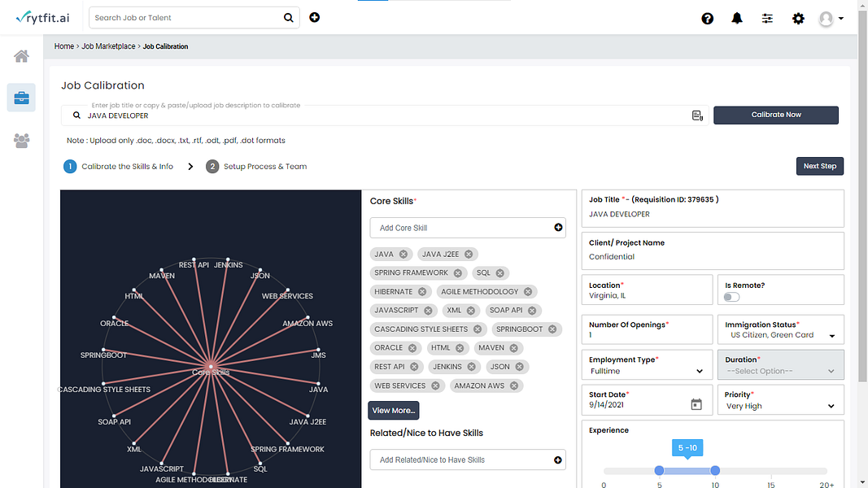
Task: Remove the AMAZON AWS skill chip
Action: click(x=514, y=386)
